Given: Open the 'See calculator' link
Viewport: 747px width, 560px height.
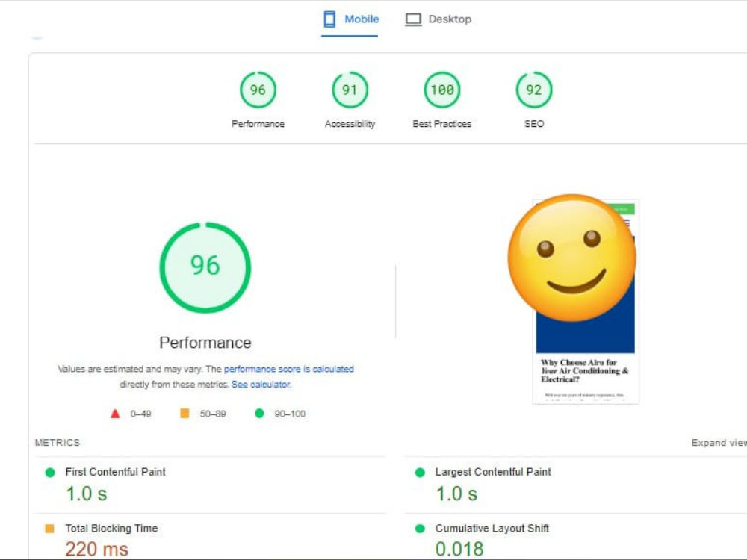Looking at the screenshot, I should [x=261, y=385].
